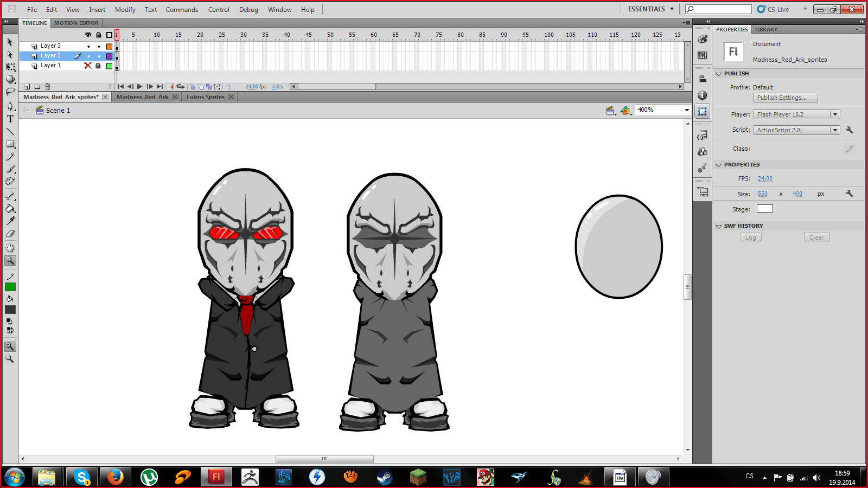Viewport: 868px width, 488px height.
Task: Open the Modify menu
Action: pos(125,10)
